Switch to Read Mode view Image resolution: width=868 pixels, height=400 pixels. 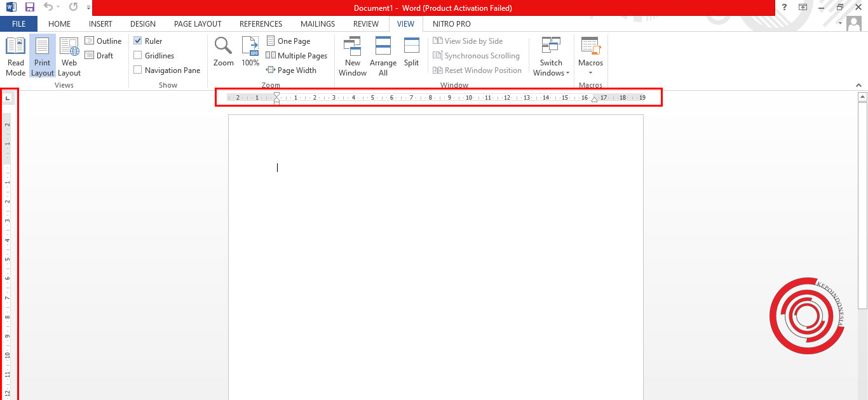[15, 57]
